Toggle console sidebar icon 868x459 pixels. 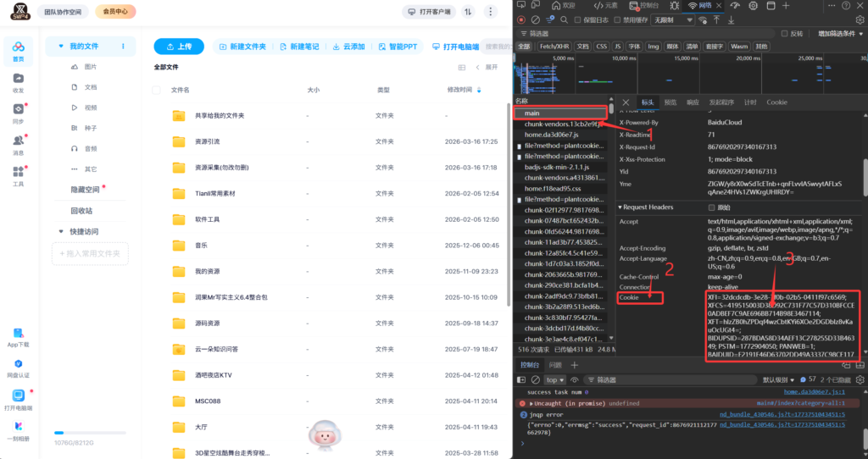521,380
